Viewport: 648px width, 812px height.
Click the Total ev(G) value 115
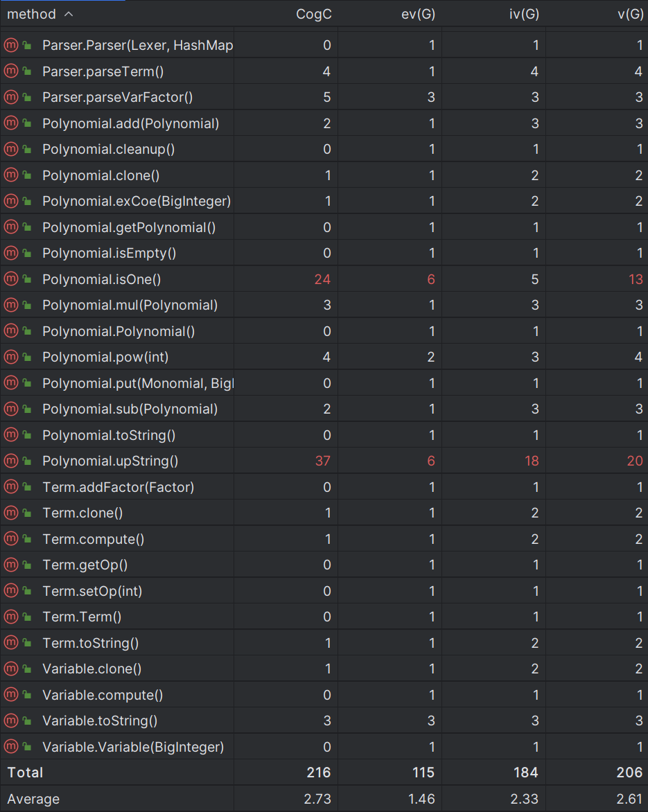[423, 773]
